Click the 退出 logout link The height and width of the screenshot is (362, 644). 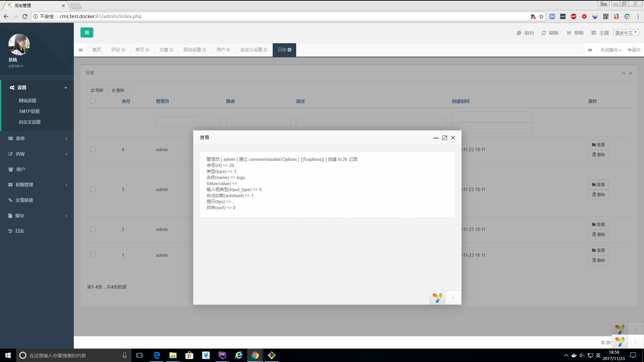pos(634,50)
